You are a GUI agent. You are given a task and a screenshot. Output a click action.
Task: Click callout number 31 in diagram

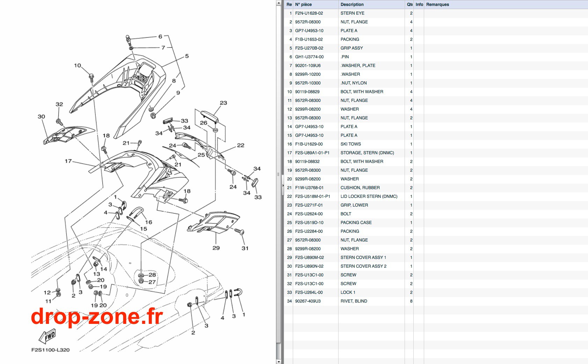tap(245, 248)
